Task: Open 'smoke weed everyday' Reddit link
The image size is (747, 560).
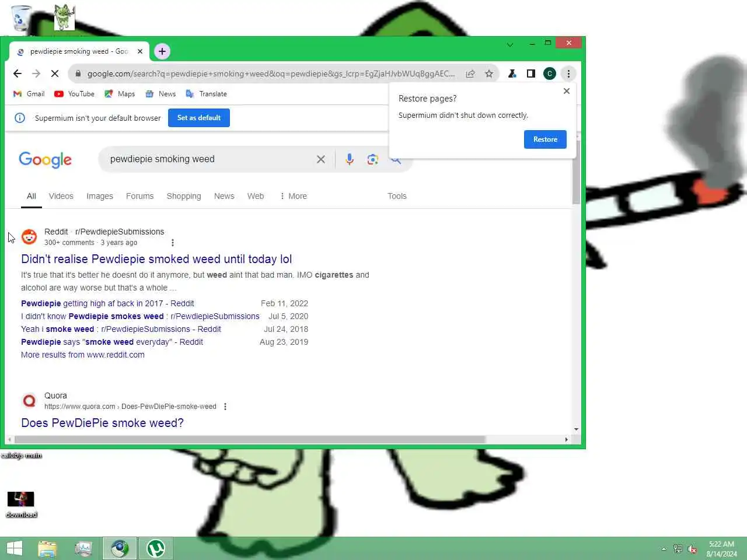Action: click(x=112, y=342)
